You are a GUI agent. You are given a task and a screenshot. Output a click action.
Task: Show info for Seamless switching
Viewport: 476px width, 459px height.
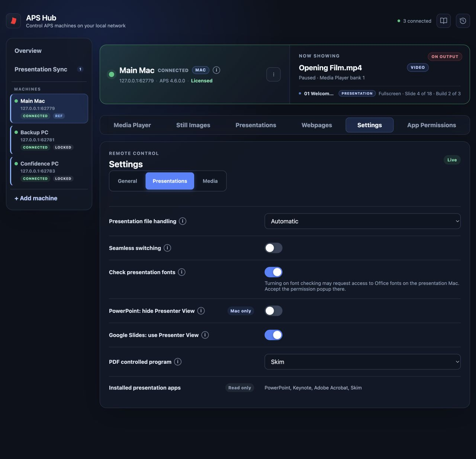pos(167,248)
